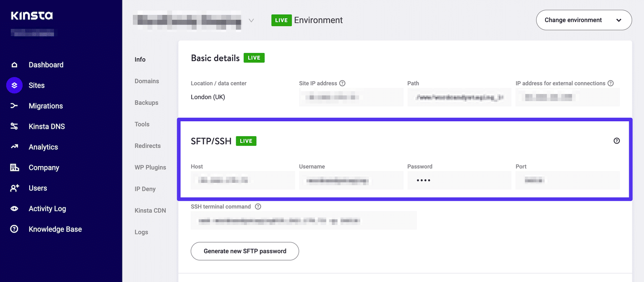The height and width of the screenshot is (282, 644).
Task: Open the Change environment dropdown
Action: coord(584,20)
